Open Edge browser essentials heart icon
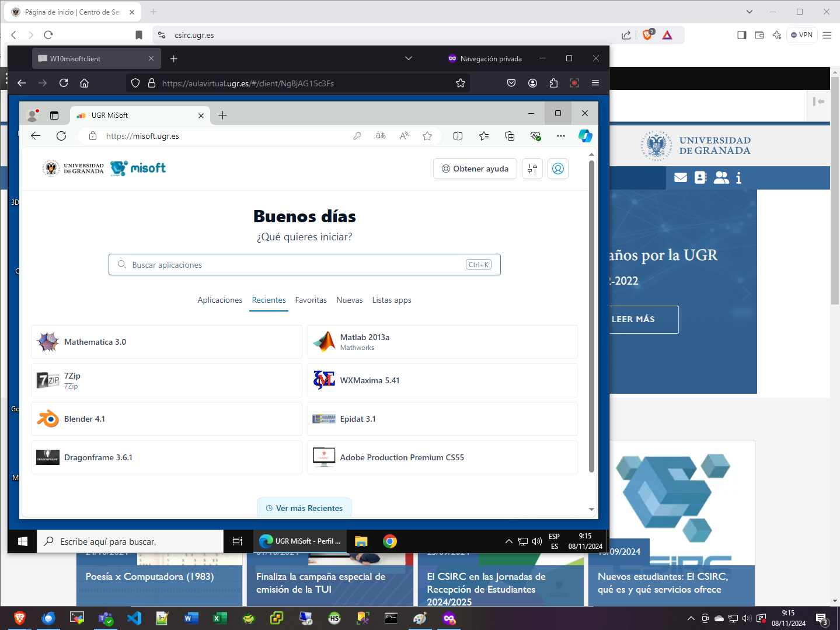Screen dimensions: 840x630 point(535,136)
